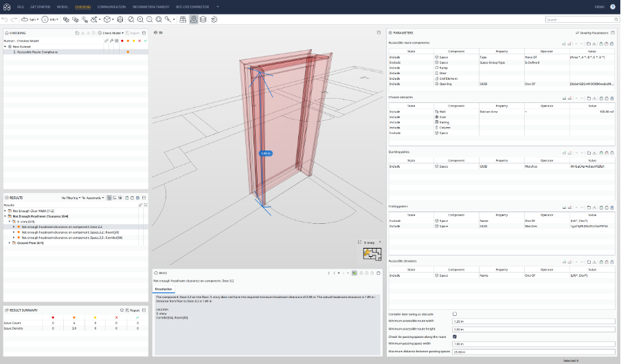Enable Consider door swing as obstacle
Viewport: 621px width, 364px height.
tap(455, 314)
